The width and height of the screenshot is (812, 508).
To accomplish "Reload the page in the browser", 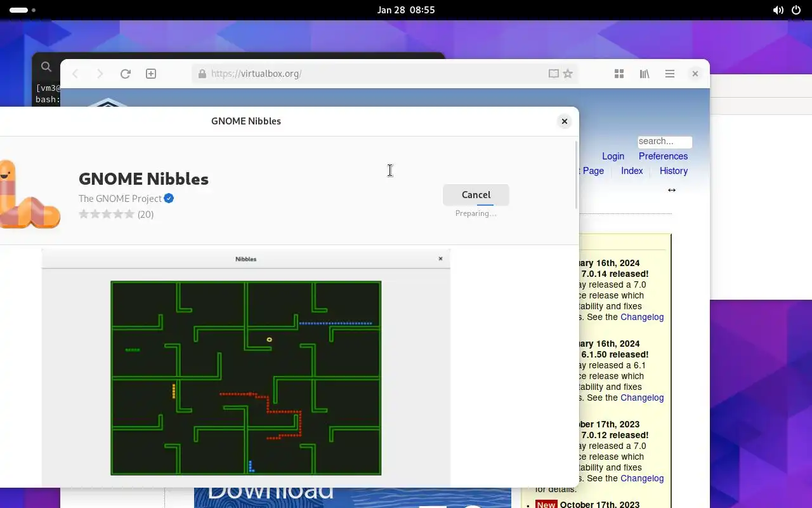I will click(126, 74).
